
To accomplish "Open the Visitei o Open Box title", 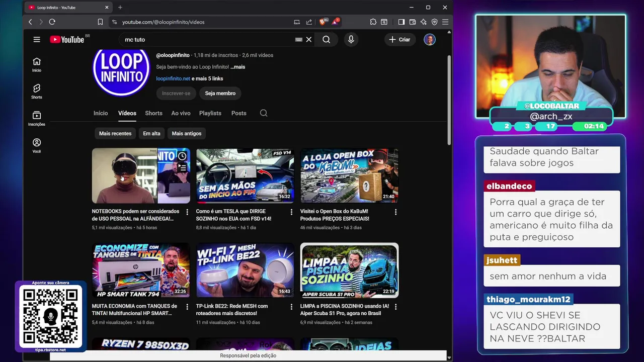I will click(335, 215).
